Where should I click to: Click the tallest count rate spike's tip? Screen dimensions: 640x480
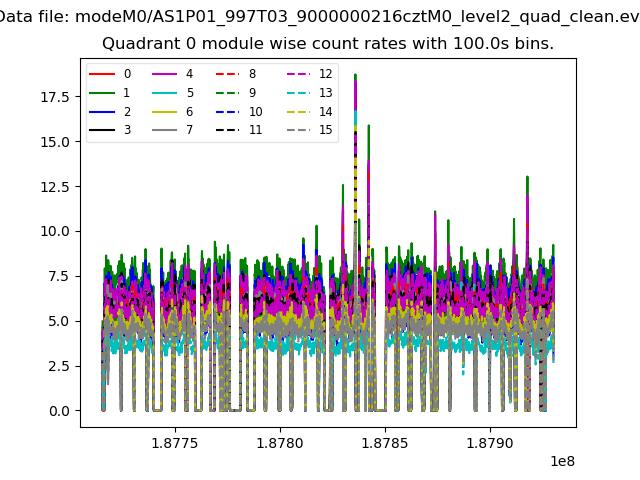click(355, 75)
